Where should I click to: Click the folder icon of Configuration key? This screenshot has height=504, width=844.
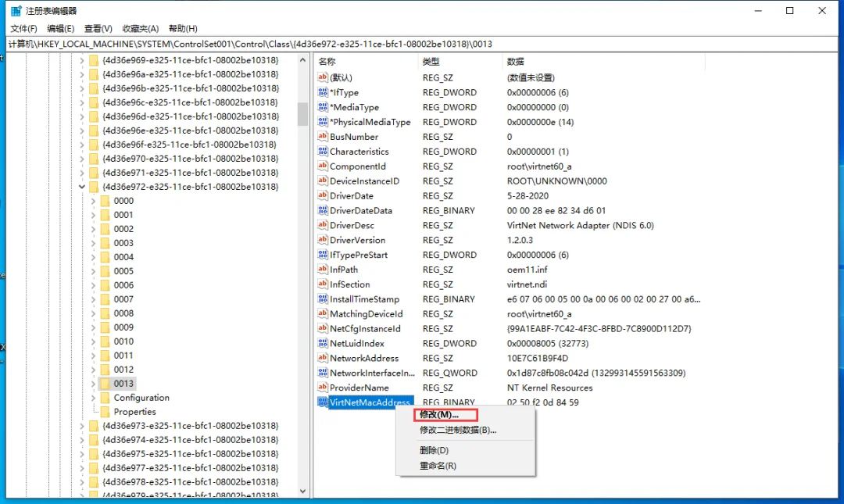(x=105, y=398)
